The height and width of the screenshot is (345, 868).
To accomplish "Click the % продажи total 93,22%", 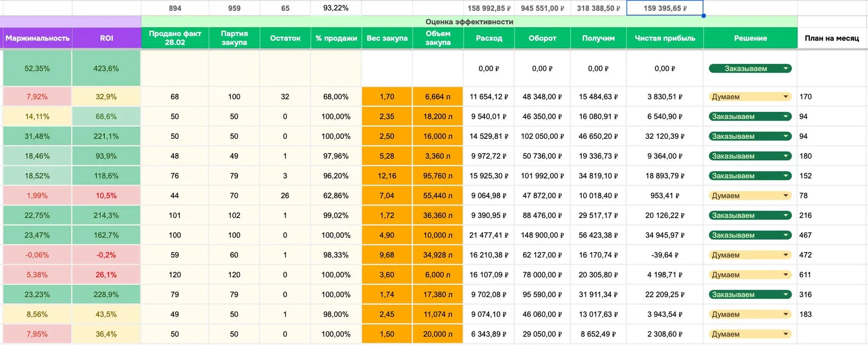I will (x=336, y=8).
